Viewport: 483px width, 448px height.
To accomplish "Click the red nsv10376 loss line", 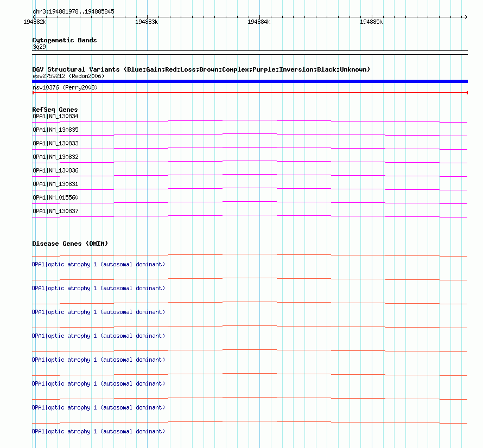I will click(250, 93).
